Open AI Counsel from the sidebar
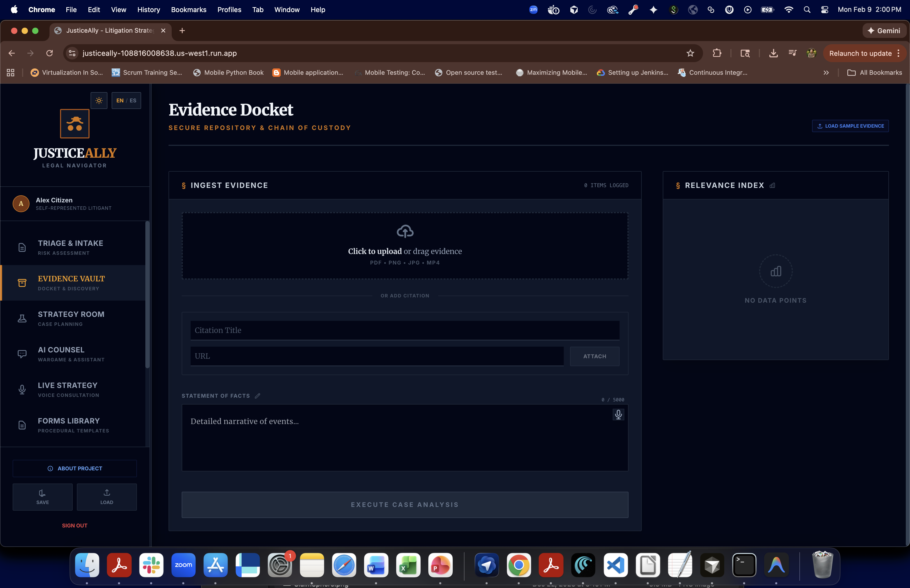Viewport: 910px width, 588px height. click(61, 353)
